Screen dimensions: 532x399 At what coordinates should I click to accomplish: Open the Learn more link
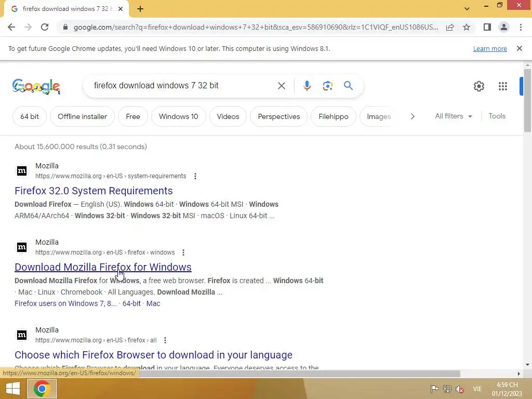click(x=490, y=48)
